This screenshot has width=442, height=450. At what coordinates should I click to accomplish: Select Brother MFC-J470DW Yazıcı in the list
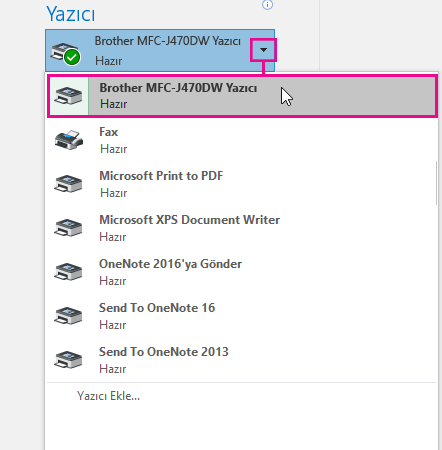pyautogui.click(x=242, y=96)
